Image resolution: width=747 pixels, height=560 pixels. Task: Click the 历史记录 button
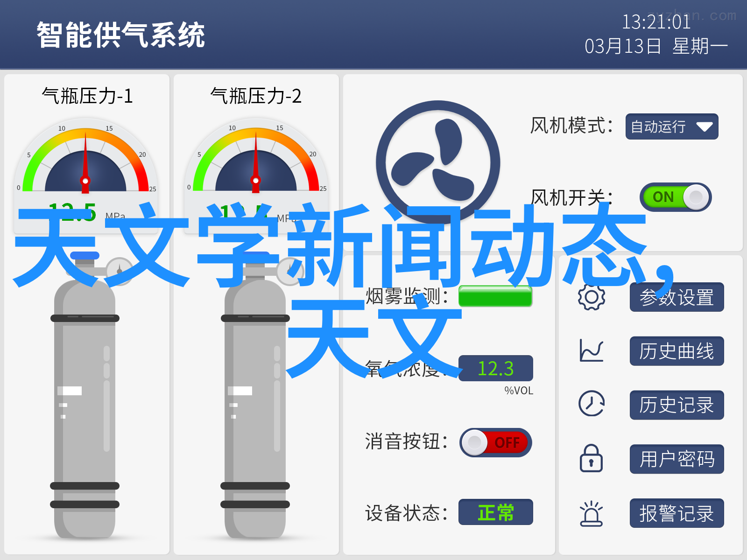click(x=677, y=405)
